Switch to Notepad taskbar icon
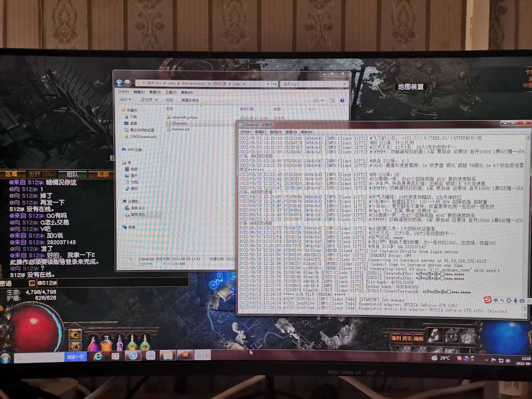The image size is (532, 399). (202, 355)
